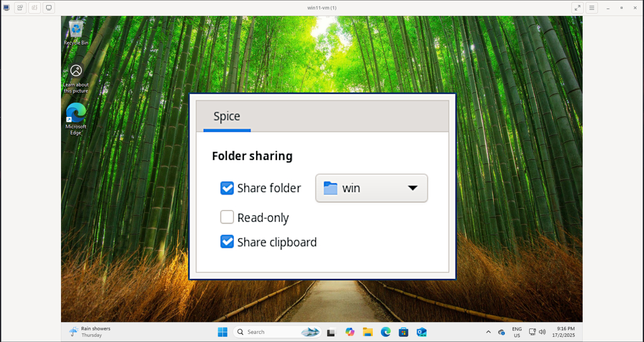Click the taskbar Search box
This screenshot has height=342, width=644.
point(277,332)
